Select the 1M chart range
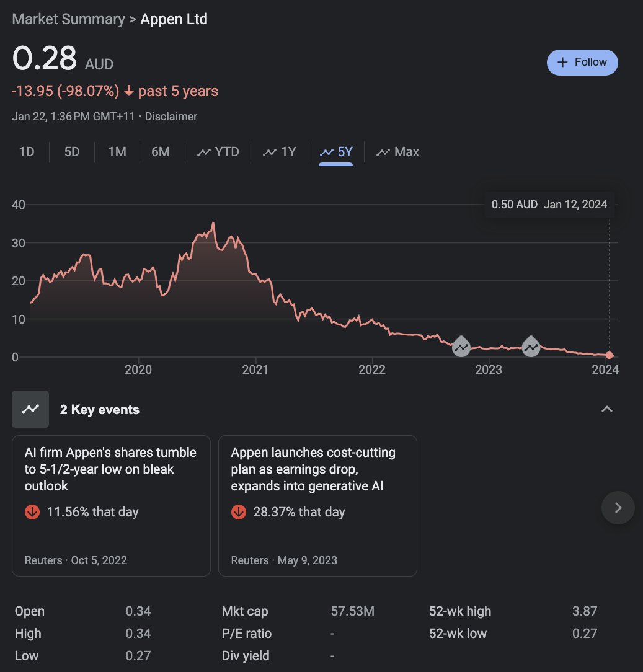Screen dimensions: 643x672 tap(117, 152)
